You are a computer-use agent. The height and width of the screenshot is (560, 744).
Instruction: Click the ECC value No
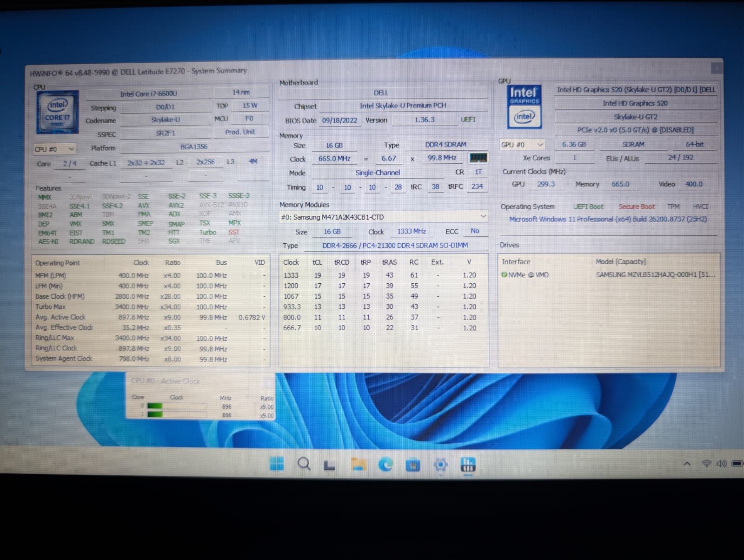[x=475, y=231]
